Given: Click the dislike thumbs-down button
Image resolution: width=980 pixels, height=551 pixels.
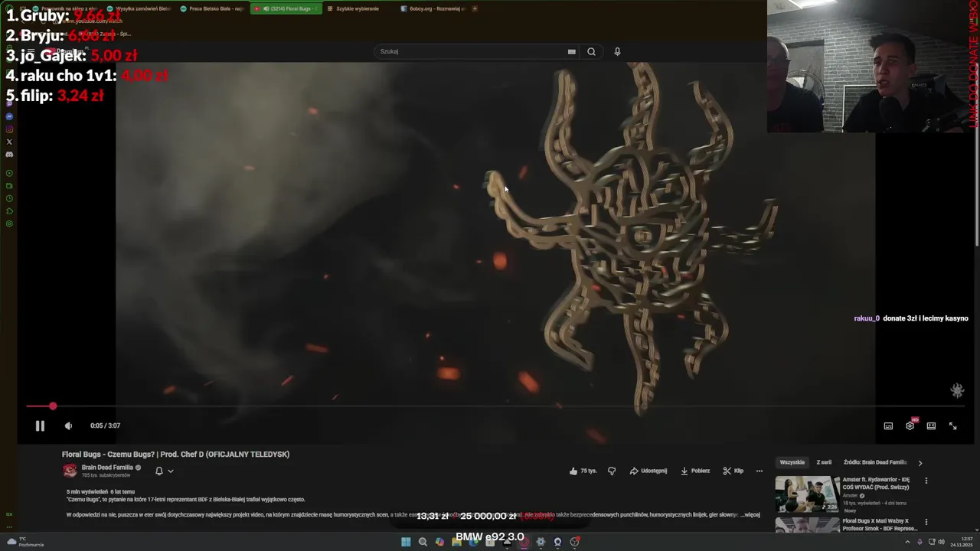Looking at the screenshot, I should (611, 471).
